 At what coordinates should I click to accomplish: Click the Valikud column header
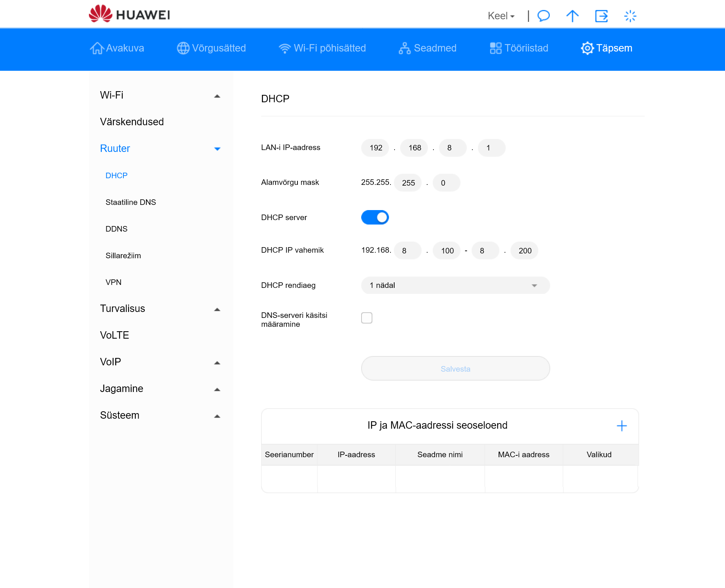599,455
